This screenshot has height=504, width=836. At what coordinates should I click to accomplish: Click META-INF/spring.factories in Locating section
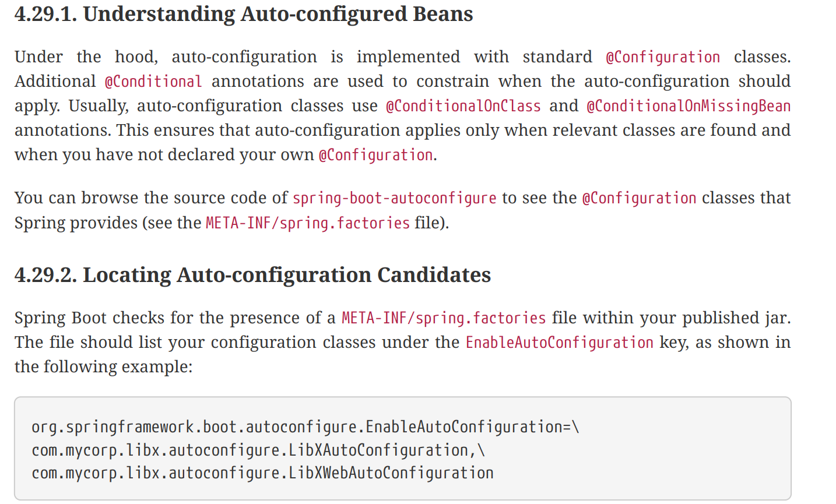click(444, 318)
